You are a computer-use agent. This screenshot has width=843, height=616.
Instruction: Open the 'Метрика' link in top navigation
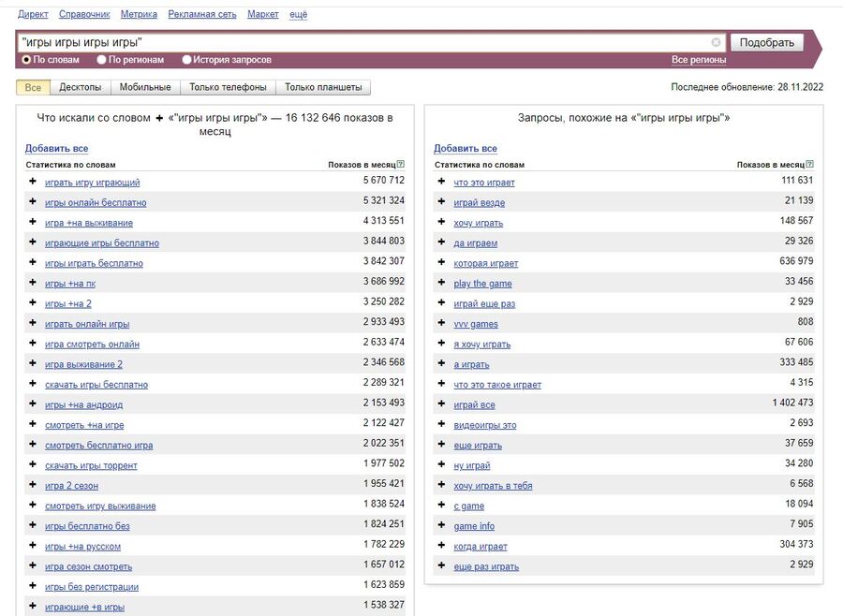(x=139, y=15)
